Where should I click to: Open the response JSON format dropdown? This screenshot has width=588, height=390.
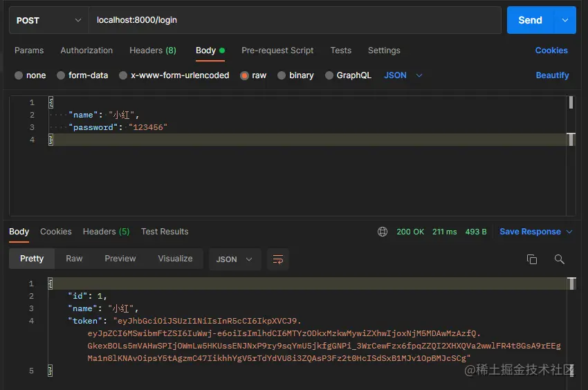click(x=235, y=259)
